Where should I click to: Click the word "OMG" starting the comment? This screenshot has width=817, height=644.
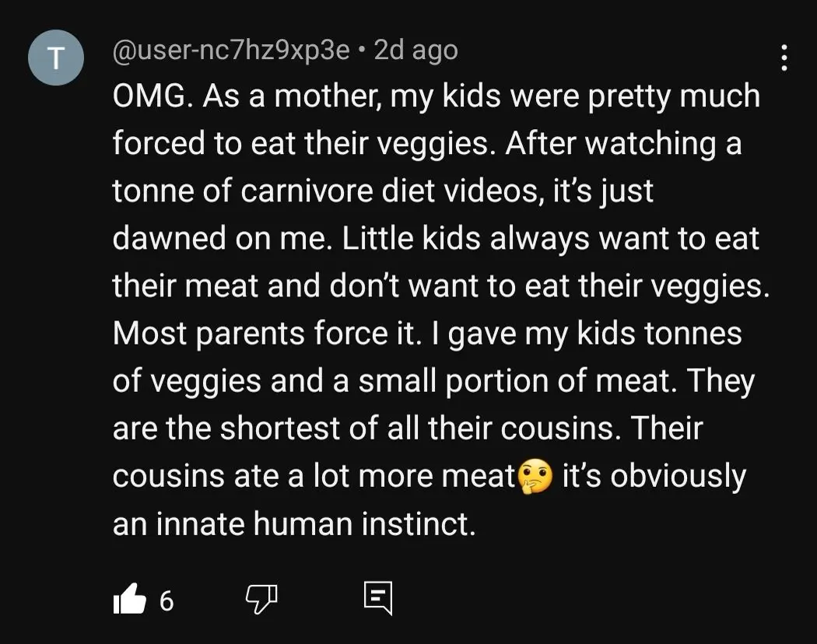point(154,96)
